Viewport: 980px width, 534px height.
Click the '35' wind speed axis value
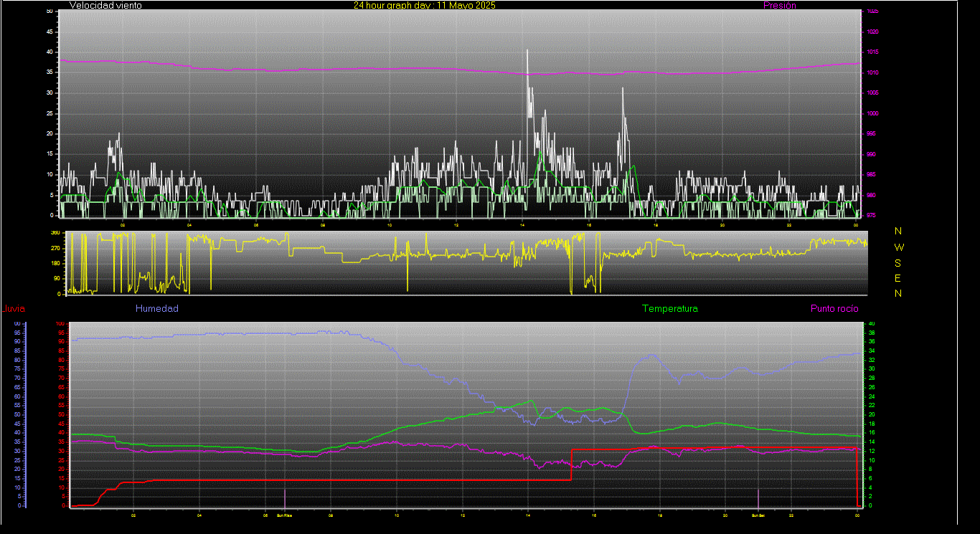(50, 72)
